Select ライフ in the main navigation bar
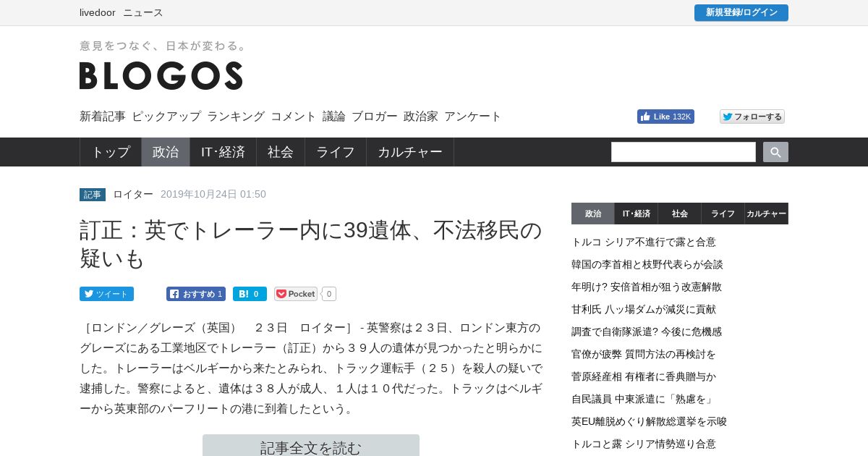 tap(336, 152)
